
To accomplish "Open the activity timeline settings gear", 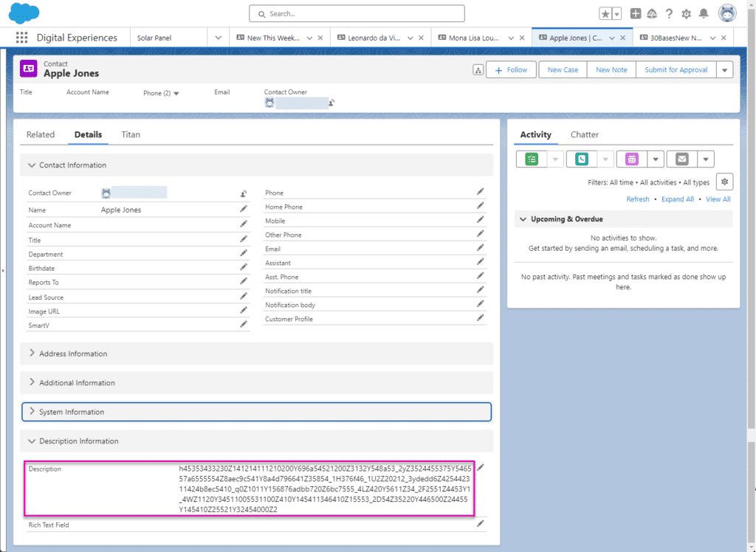I will 724,181.
